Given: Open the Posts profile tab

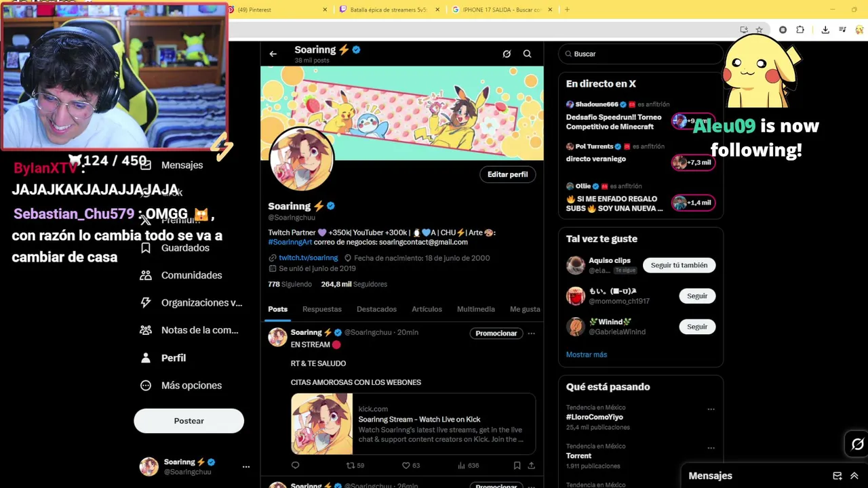Looking at the screenshot, I should click(277, 309).
